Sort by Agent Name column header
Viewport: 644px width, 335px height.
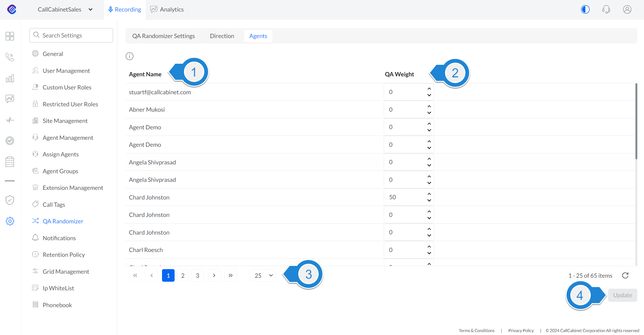click(x=145, y=74)
